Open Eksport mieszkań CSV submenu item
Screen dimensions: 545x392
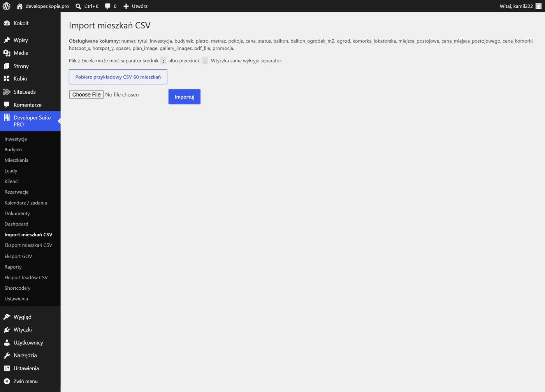(28, 245)
